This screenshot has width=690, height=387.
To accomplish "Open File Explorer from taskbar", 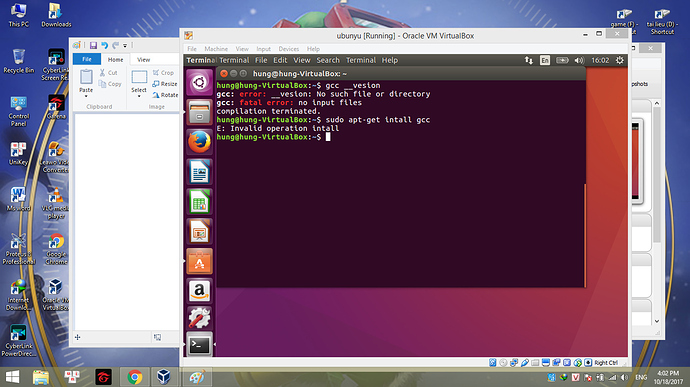I will coord(41,377).
